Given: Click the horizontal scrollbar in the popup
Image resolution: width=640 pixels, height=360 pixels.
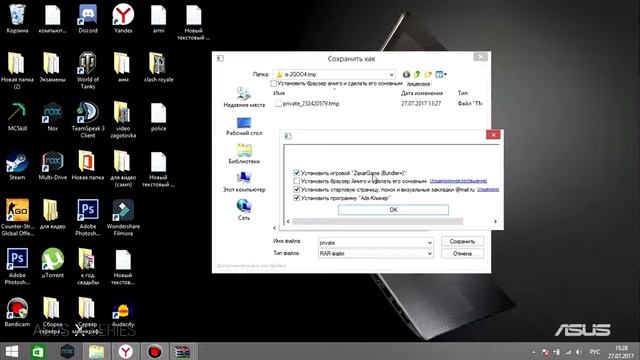Looking at the screenshot, I should coord(378,221).
